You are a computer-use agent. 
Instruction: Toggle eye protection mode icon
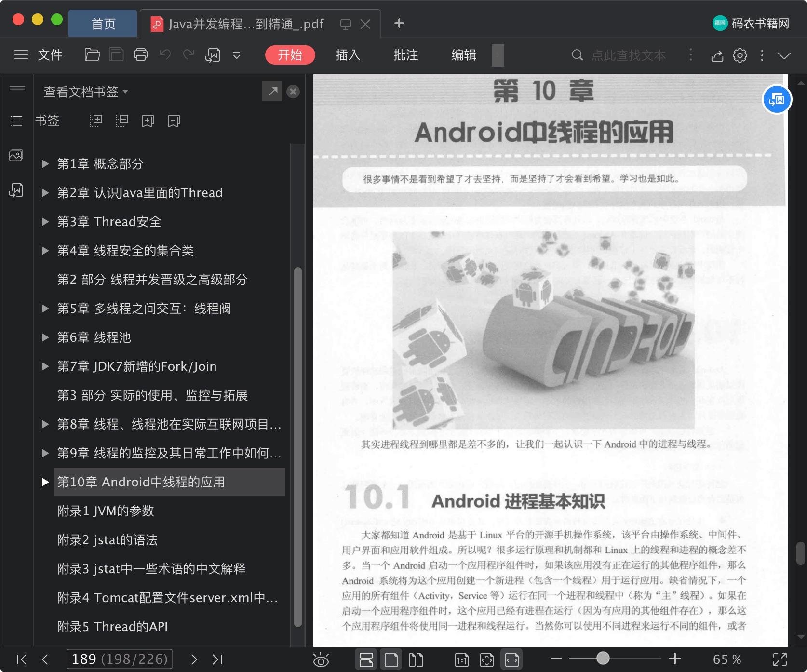click(x=321, y=659)
